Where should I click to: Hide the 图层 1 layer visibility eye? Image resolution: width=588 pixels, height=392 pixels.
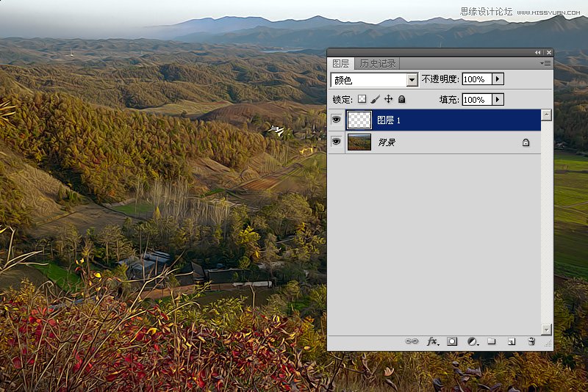click(x=337, y=120)
